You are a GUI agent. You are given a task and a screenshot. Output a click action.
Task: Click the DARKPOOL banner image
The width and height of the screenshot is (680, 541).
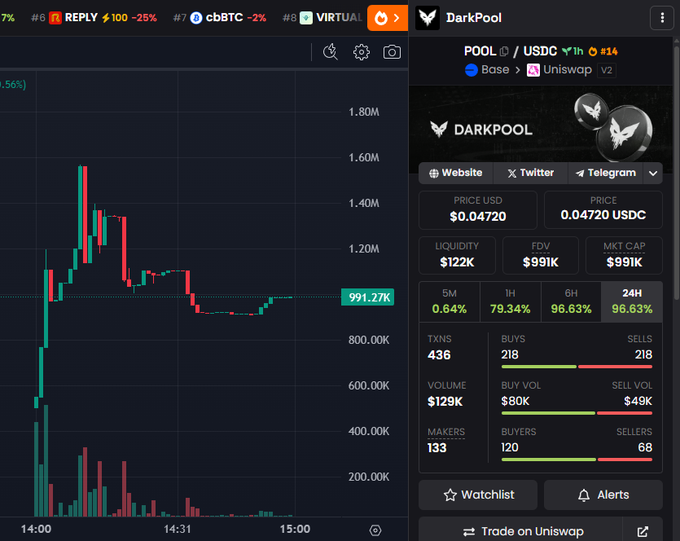click(x=540, y=127)
